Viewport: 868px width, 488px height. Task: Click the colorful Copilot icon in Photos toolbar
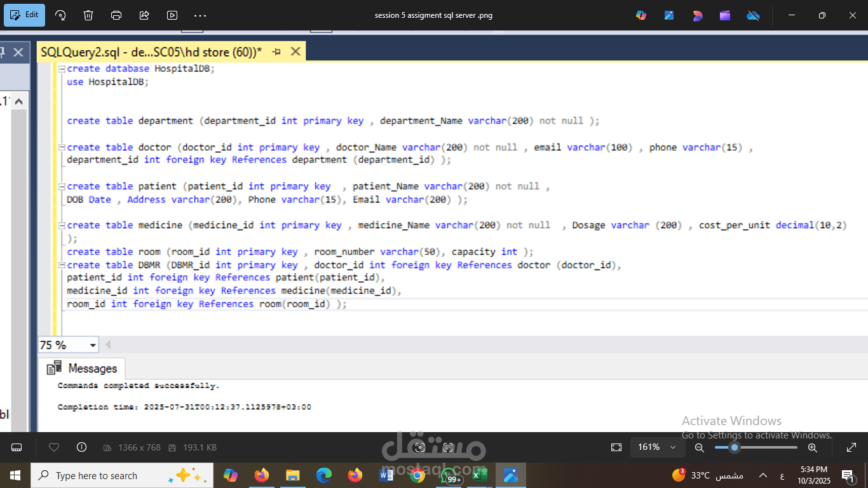coord(641,15)
